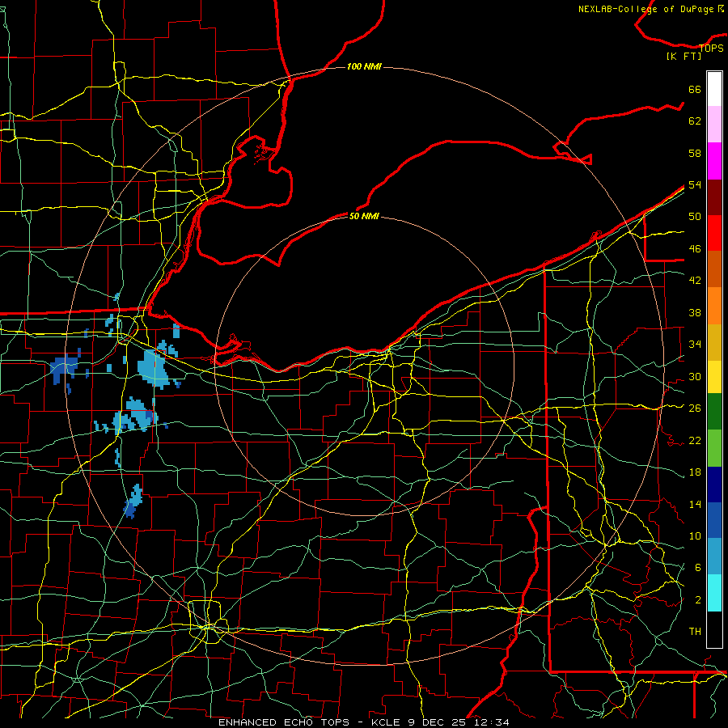This screenshot has height=728, width=728.
Task: Click the 'NEXLAB-College of DuPage' credit text
Action: [x=645, y=9]
